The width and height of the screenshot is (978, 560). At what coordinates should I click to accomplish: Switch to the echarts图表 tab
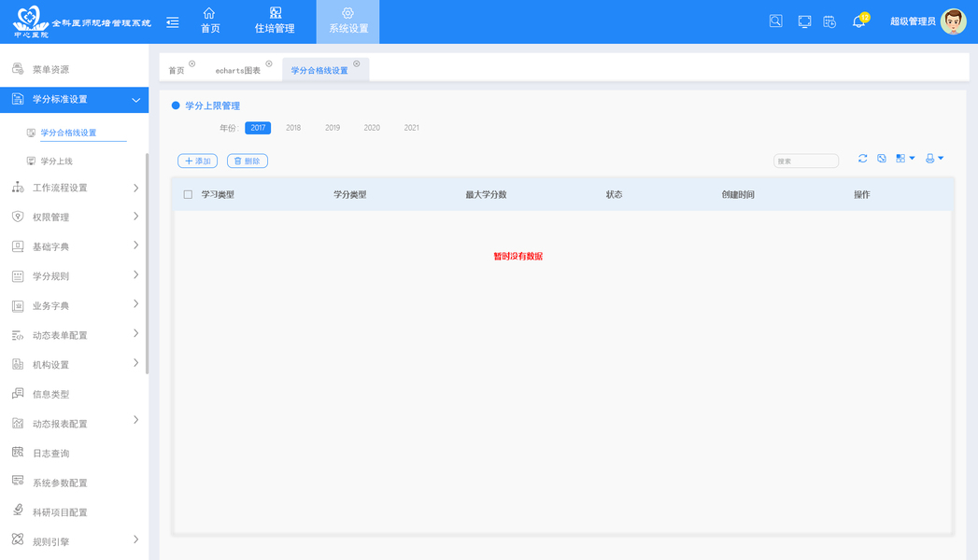click(237, 70)
